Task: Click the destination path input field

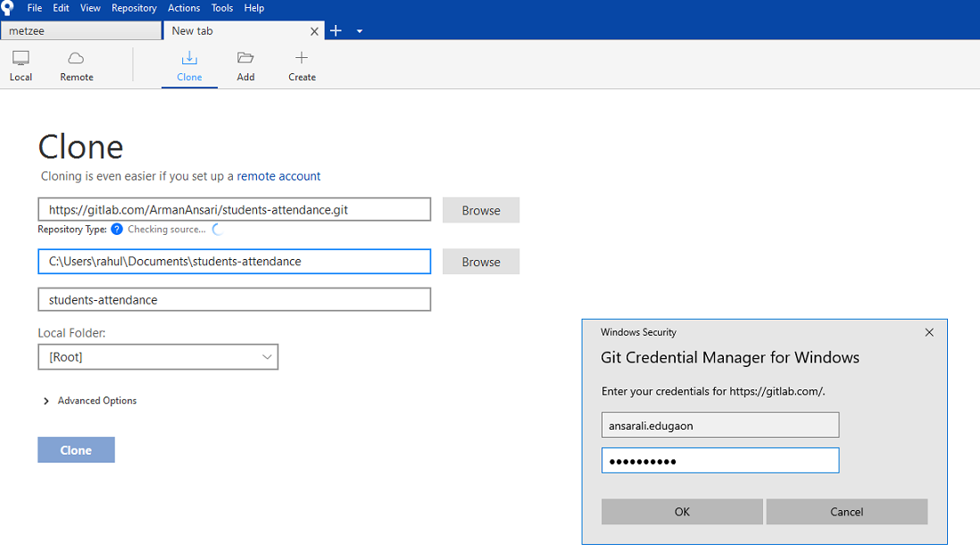Action: click(x=235, y=262)
